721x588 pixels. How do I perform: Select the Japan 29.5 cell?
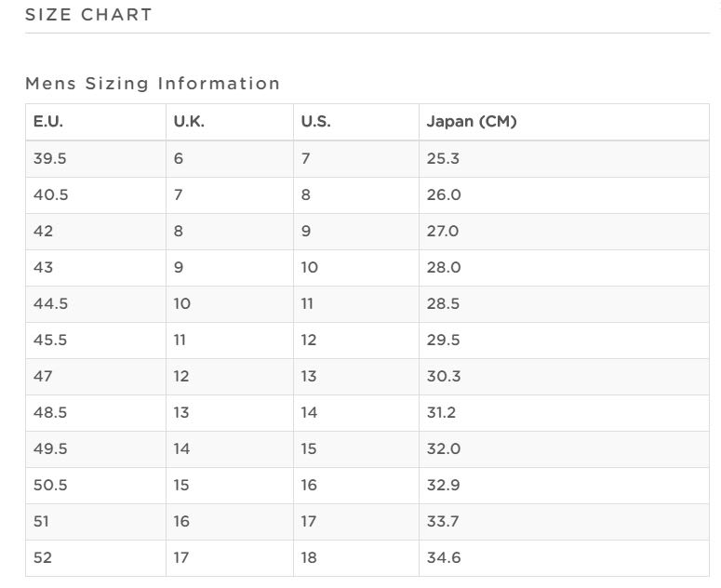click(x=444, y=340)
